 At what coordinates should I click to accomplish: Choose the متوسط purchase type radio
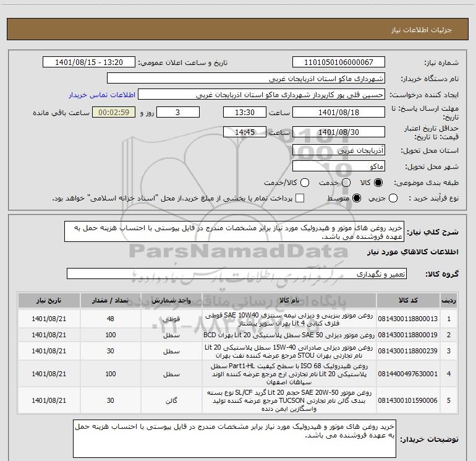[357, 199]
